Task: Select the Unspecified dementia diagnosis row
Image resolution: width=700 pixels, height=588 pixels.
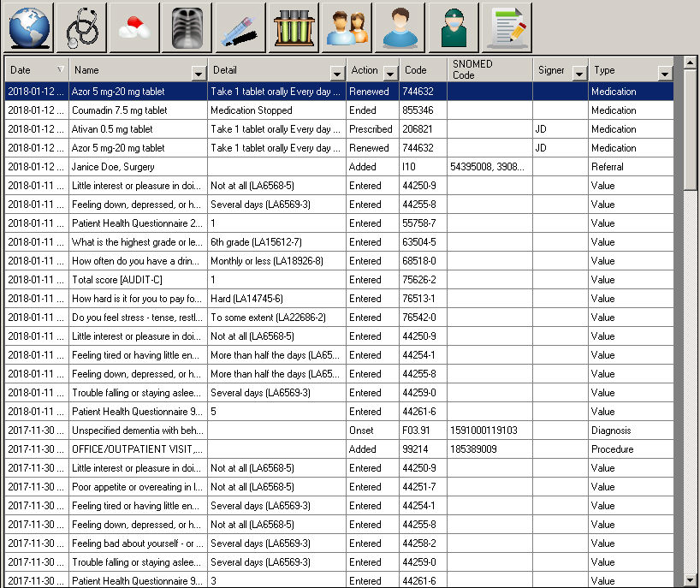Action: pos(339,431)
